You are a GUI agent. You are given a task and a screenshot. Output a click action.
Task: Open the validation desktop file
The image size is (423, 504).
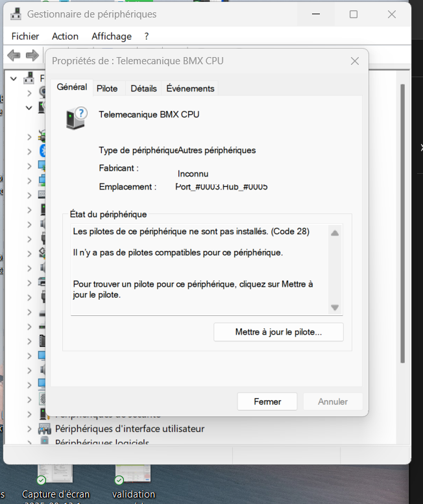tap(134, 485)
